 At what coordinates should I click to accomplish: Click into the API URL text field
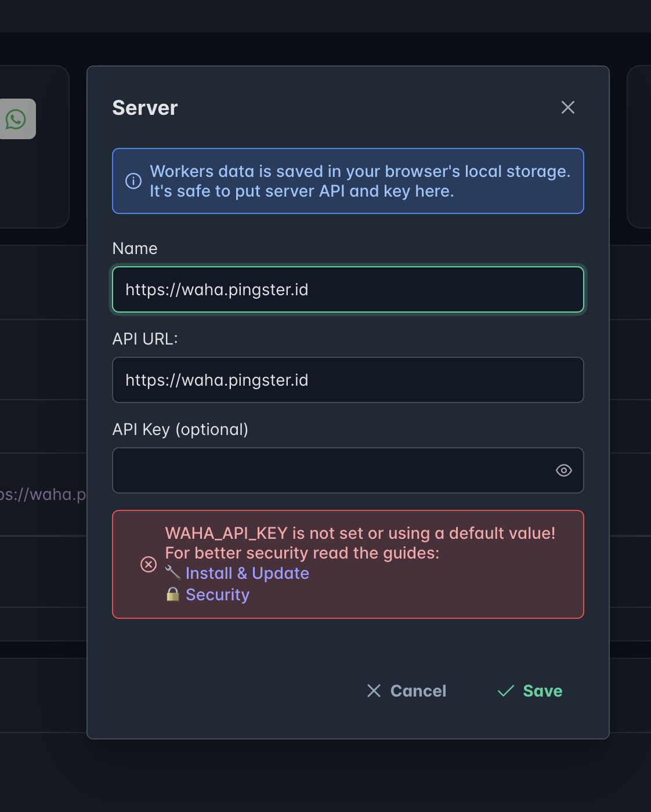(348, 380)
